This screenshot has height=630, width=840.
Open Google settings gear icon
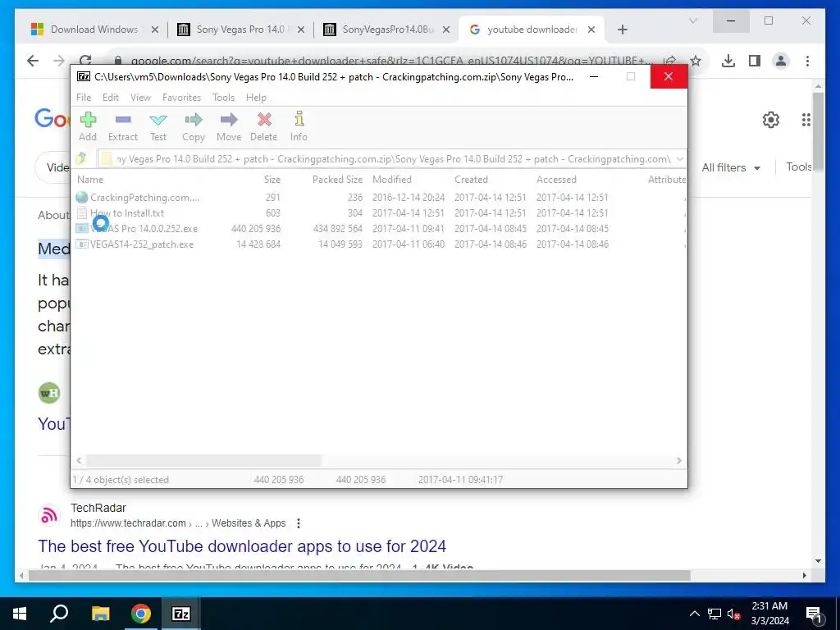point(771,120)
